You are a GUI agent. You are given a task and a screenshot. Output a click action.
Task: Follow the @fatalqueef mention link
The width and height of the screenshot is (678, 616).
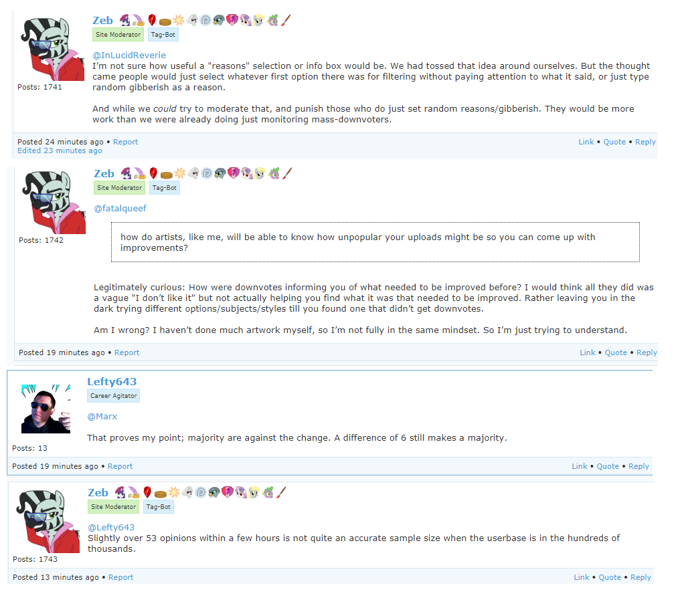[x=120, y=208]
